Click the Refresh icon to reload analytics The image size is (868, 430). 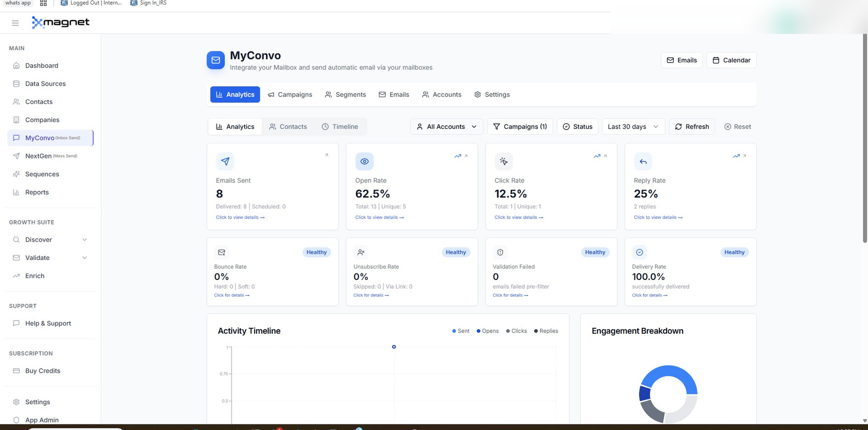[678, 126]
